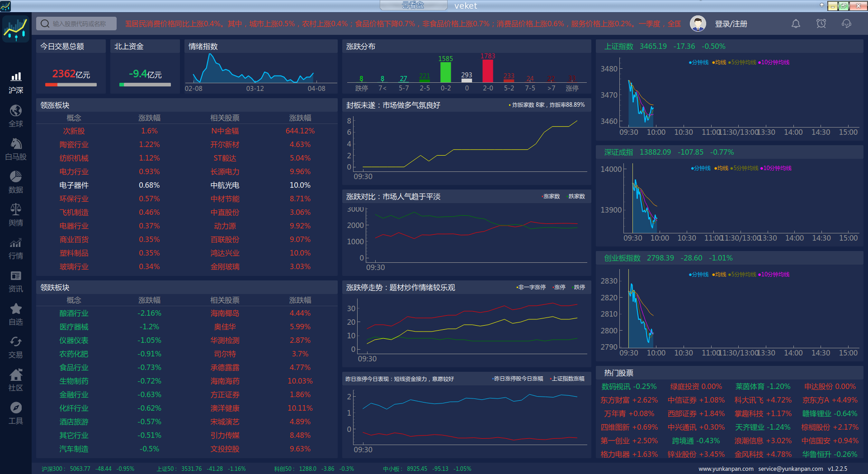Click hot stock 数码视讯

pyautogui.click(x=629, y=386)
